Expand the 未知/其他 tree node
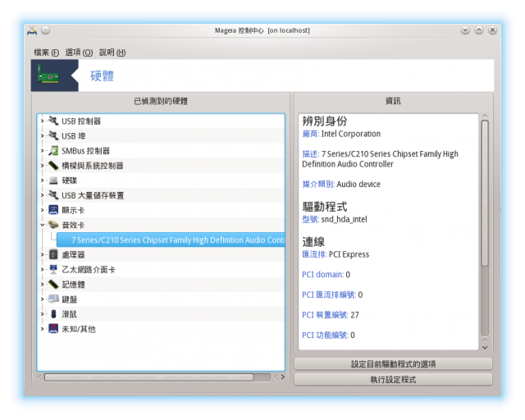Image resolution: width=525 pixels, height=420 pixels. pyautogui.click(x=42, y=329)
